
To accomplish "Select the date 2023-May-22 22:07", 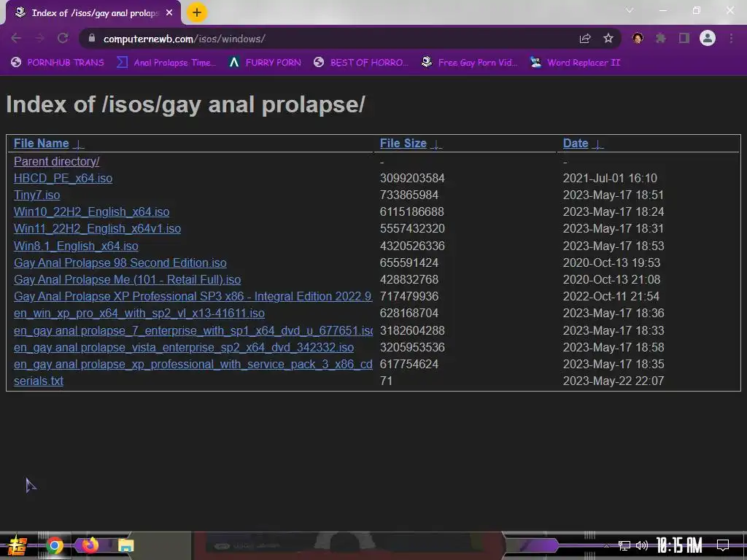I will pos(613,381).
